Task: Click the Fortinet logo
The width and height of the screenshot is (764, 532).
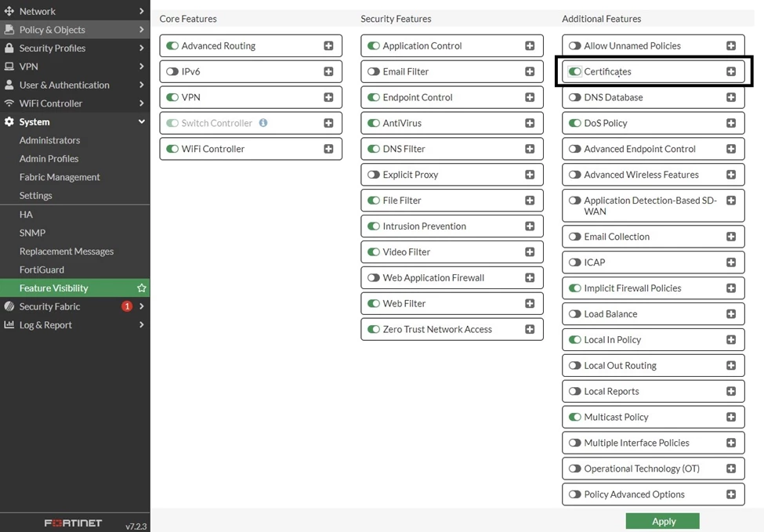Action: [x=73, y=523]
